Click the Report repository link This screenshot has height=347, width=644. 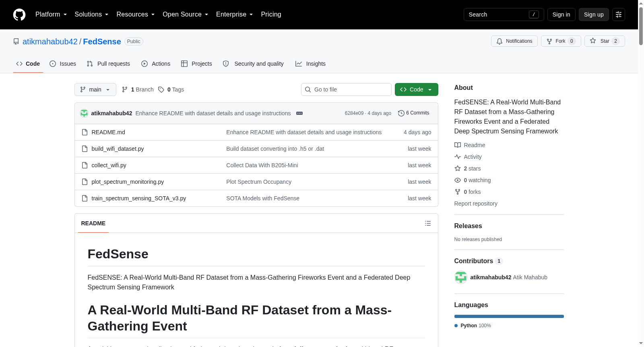pyautogui.click(x=476, y=204)
